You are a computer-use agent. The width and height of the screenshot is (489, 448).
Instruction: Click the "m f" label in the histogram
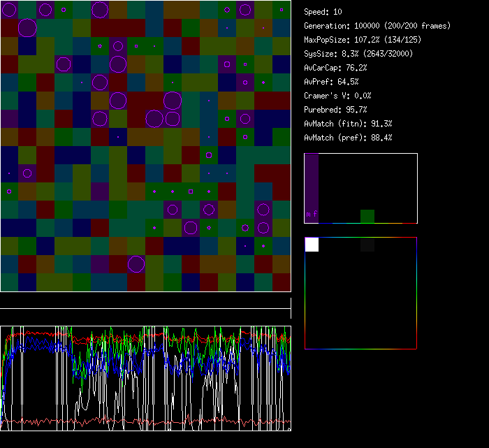click(x=312, y=214)
